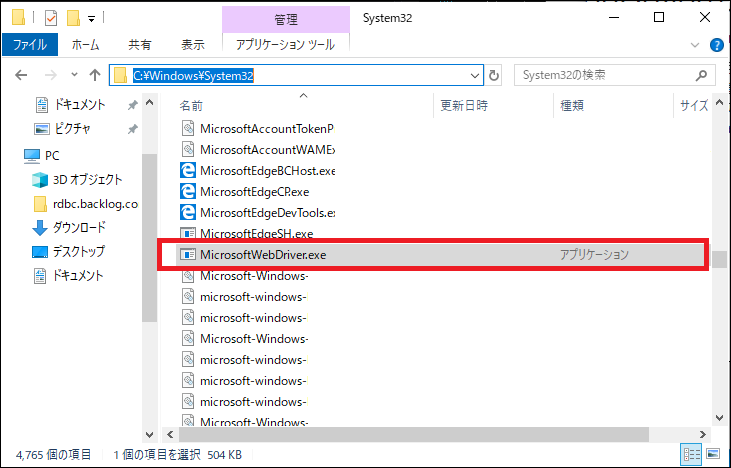
Task: Sort by the 種類 column header
Action: pos(572,106)
